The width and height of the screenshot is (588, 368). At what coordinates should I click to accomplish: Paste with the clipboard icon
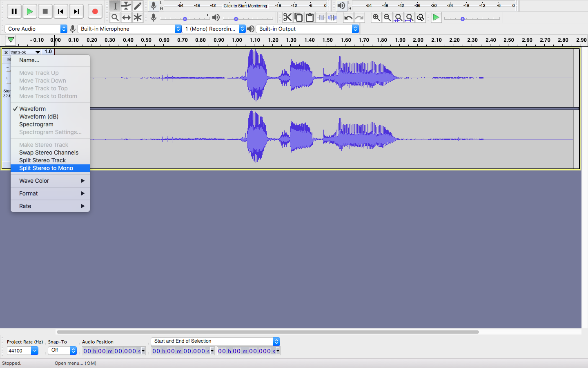click(x=310, y=17)
